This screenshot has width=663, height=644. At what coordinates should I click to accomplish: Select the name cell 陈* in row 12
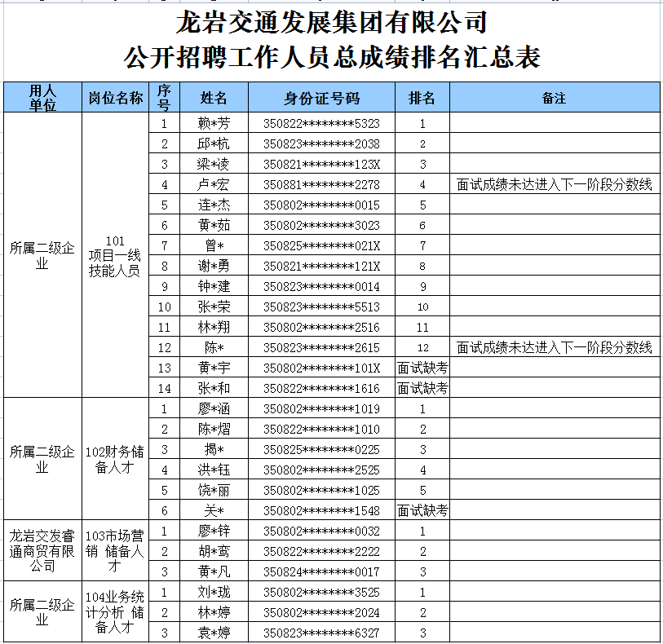pyautogui.click(x=214, y=347)
